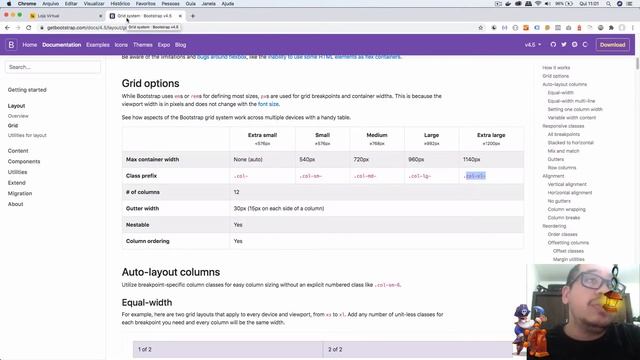Open Icons in the navbar

(x=121, y=45)
